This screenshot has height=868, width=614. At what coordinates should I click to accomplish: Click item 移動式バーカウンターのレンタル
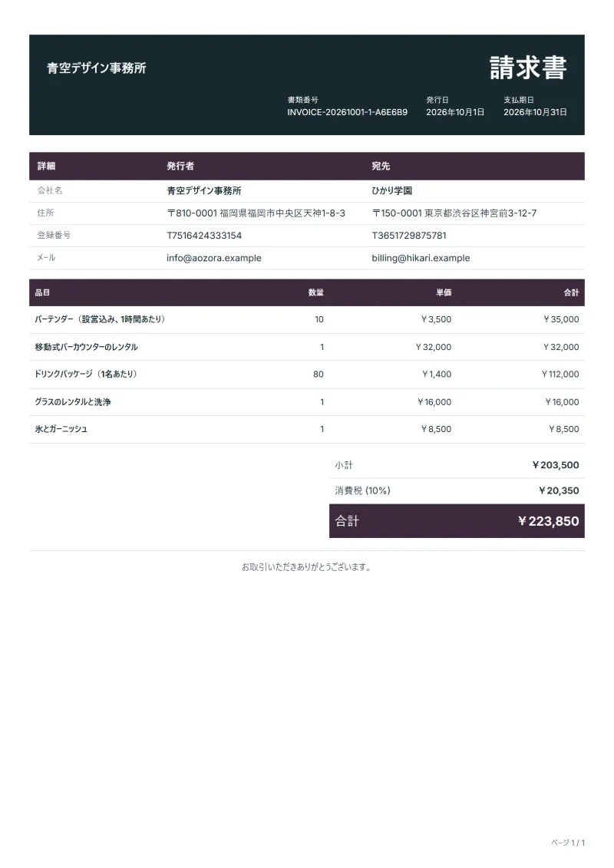click(x=87, y=347)
